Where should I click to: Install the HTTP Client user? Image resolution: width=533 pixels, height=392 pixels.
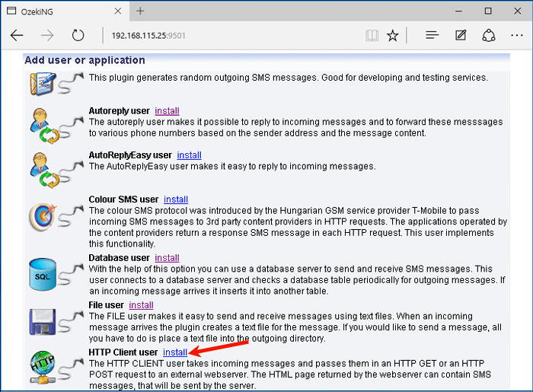coord(175,352)
